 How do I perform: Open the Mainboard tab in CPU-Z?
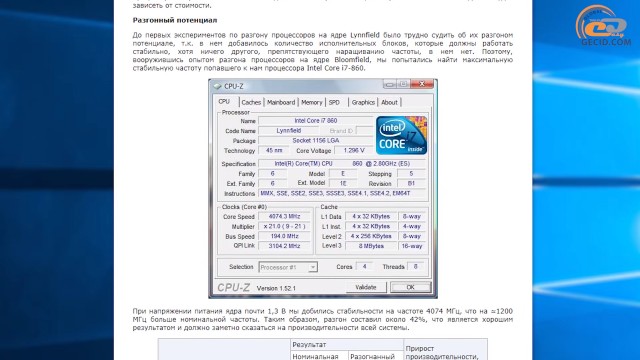click(281, 102)
